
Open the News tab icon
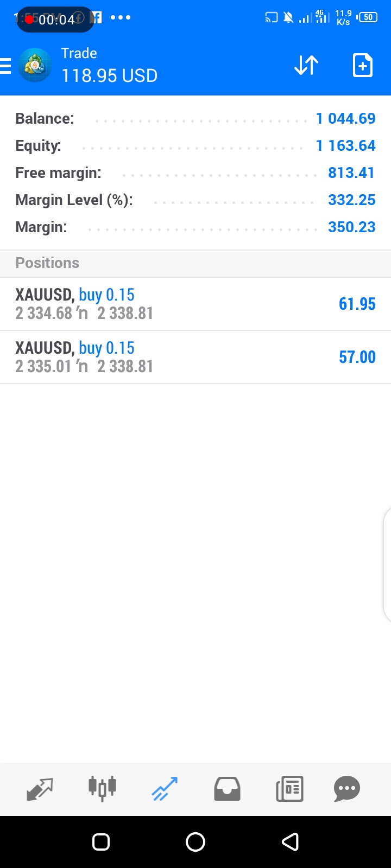pyautogui.click(x=289, y=789)
